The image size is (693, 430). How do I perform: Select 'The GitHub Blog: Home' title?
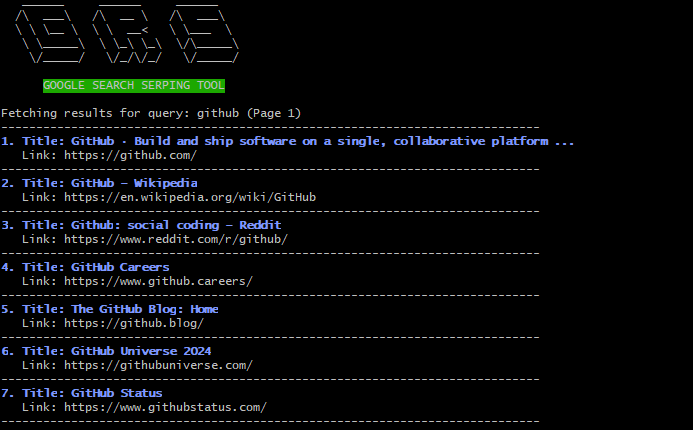(x=145, y=309)
